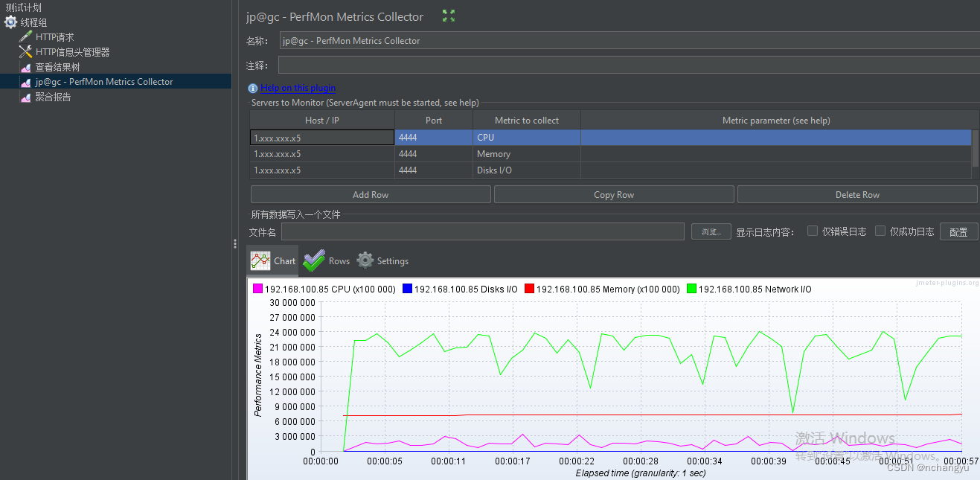Click the thread group gear icon
Viewport: 980px width, 480px height.
(x=10, y=22)
